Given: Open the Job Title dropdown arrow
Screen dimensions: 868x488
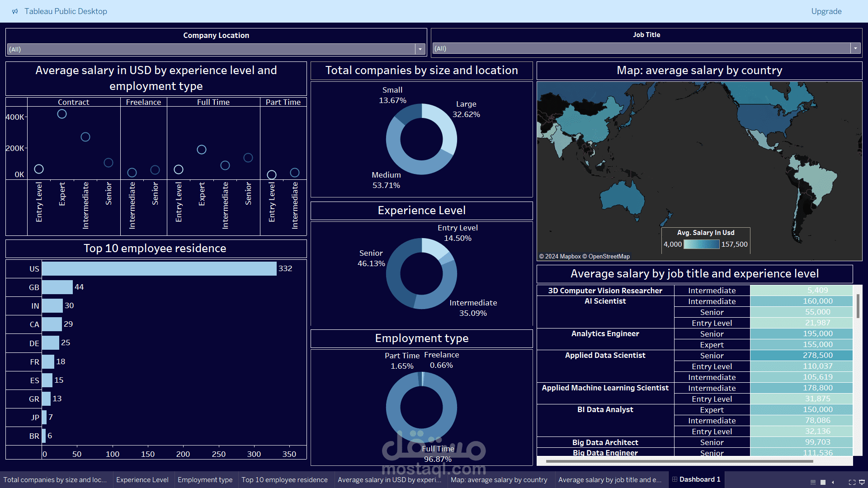Looking at the screenshot, I should (x=855, y=48).
